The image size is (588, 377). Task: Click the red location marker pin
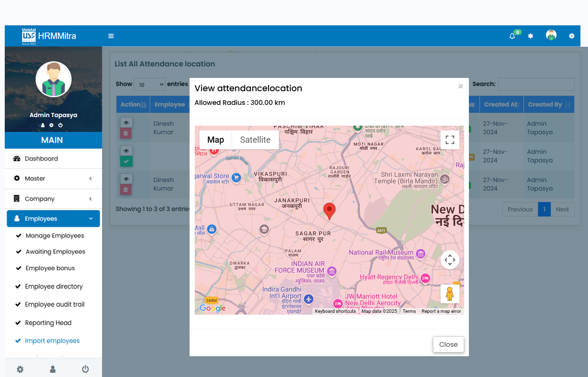(x=329, y=210)
